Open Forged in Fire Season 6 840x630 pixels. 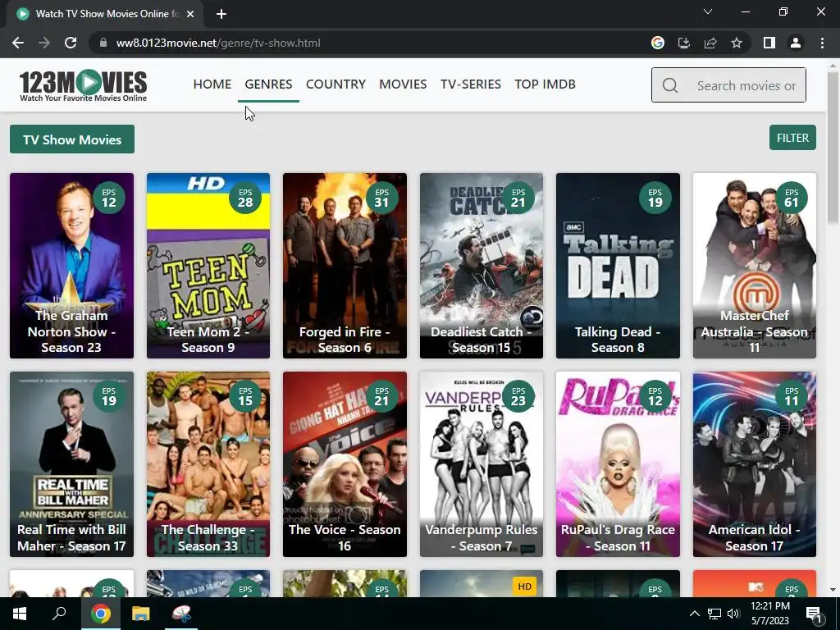345,266
